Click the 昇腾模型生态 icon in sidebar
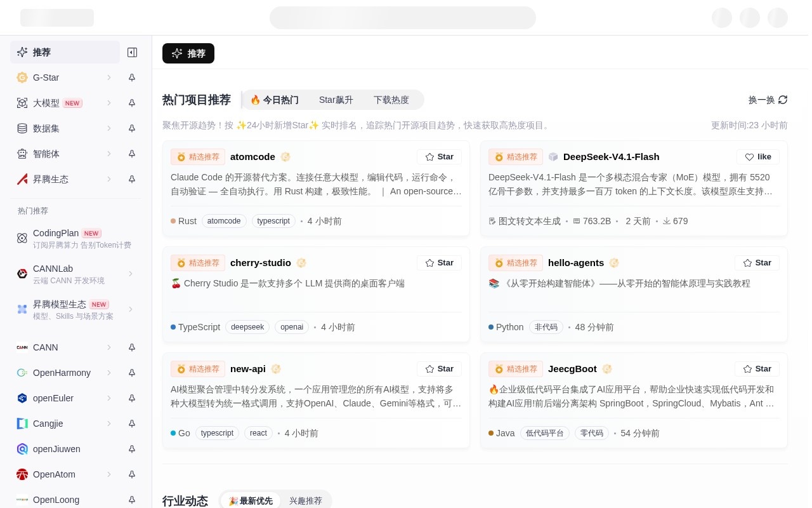 22,309
